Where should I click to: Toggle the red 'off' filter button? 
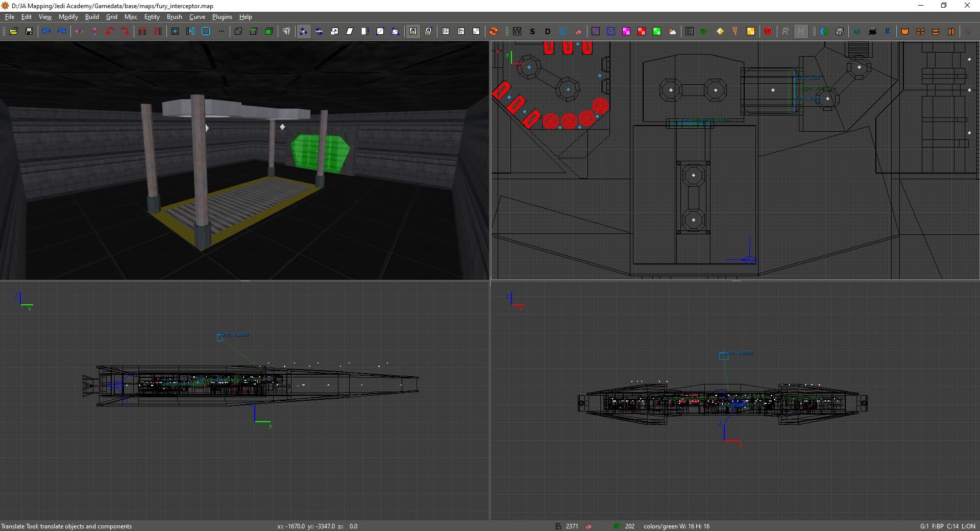click(x=768, y=31)
